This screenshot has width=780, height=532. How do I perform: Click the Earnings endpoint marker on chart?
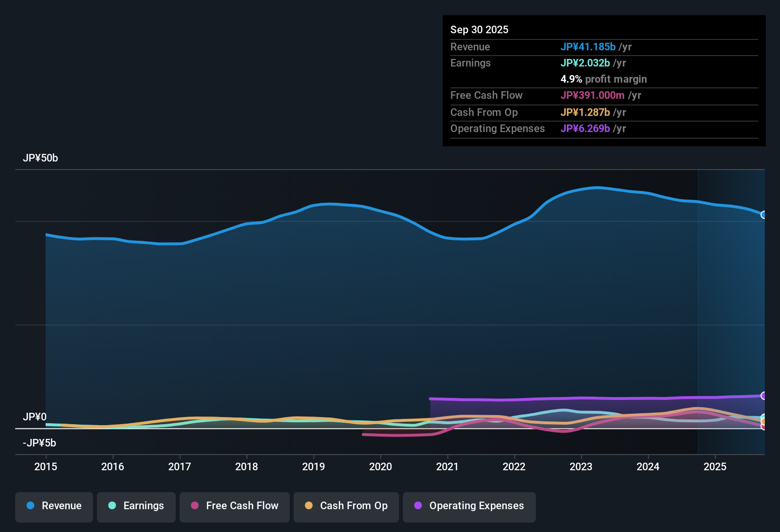(x=764, y=417)
